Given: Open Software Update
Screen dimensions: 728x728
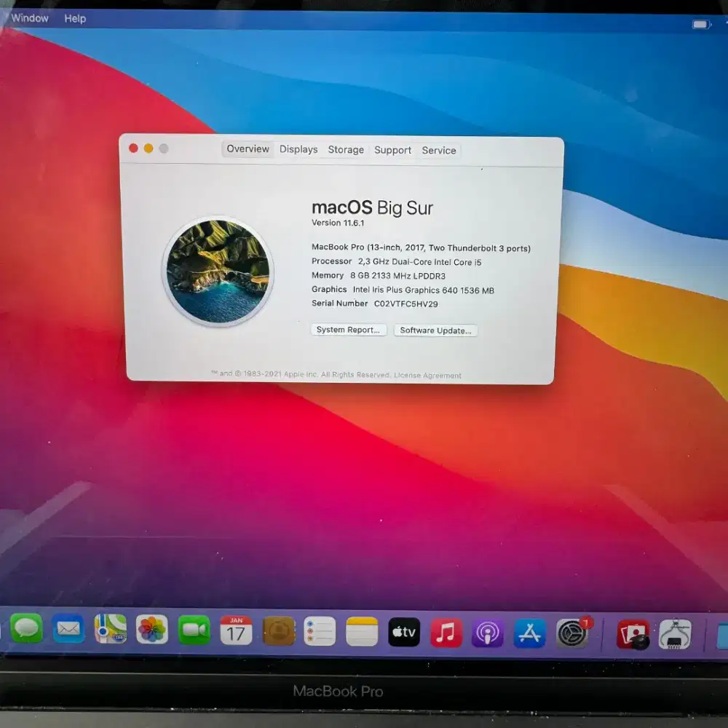Looking at the screenshot, I should click(x=435, y=331).
